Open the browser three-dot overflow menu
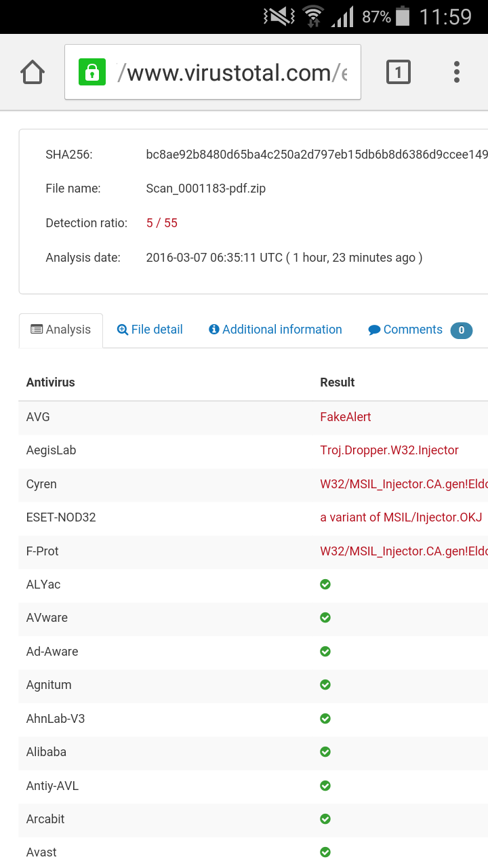Screen dimensions: 488x868 pyautogui.click(x=457, y=72)
